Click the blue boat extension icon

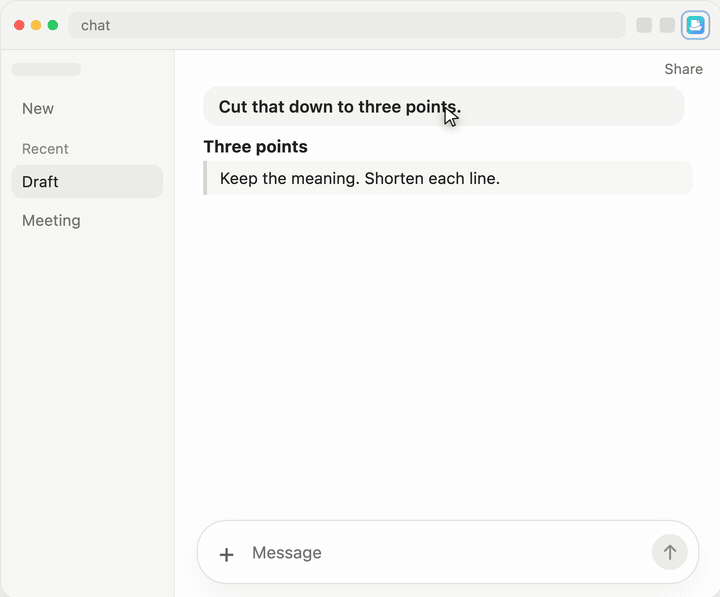click(x=695, y=25)
